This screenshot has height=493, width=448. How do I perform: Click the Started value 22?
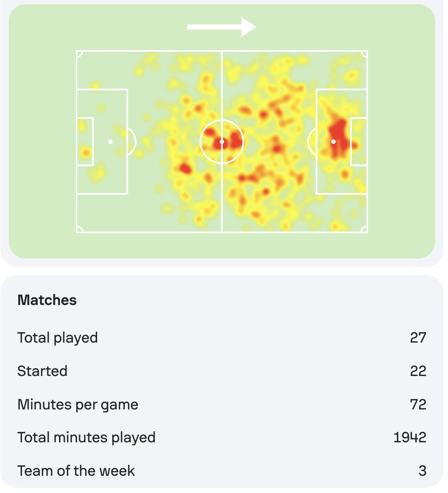click(418, 371)
